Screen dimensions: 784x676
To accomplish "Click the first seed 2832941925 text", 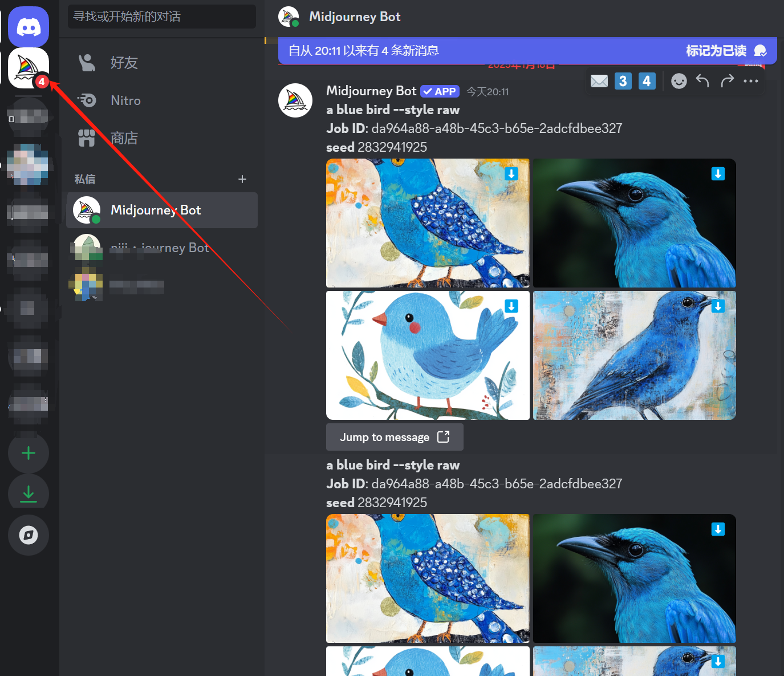I will (x=376, y=147).
